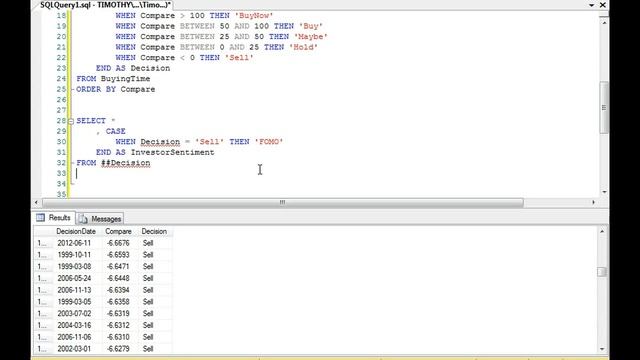Click the -6.6358 Compare value

[x=118, y=302]
